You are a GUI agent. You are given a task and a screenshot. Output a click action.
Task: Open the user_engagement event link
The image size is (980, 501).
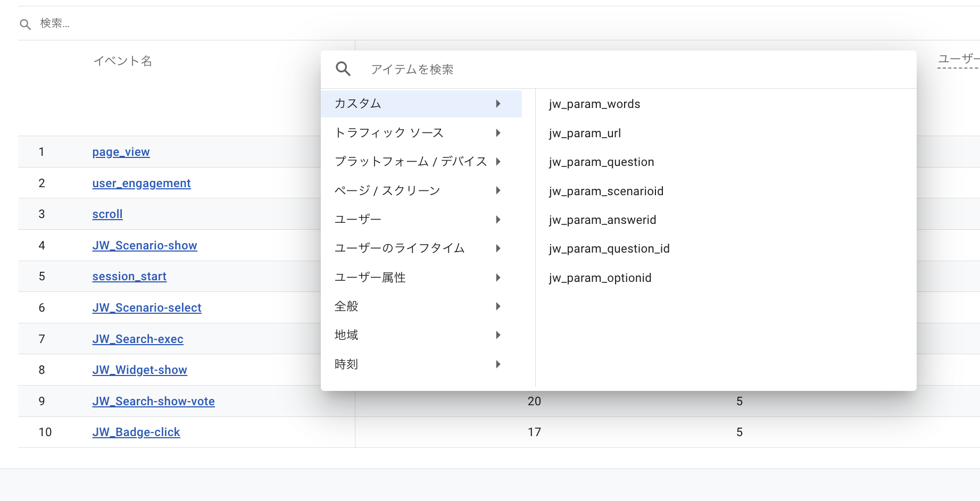coord(141,183)
